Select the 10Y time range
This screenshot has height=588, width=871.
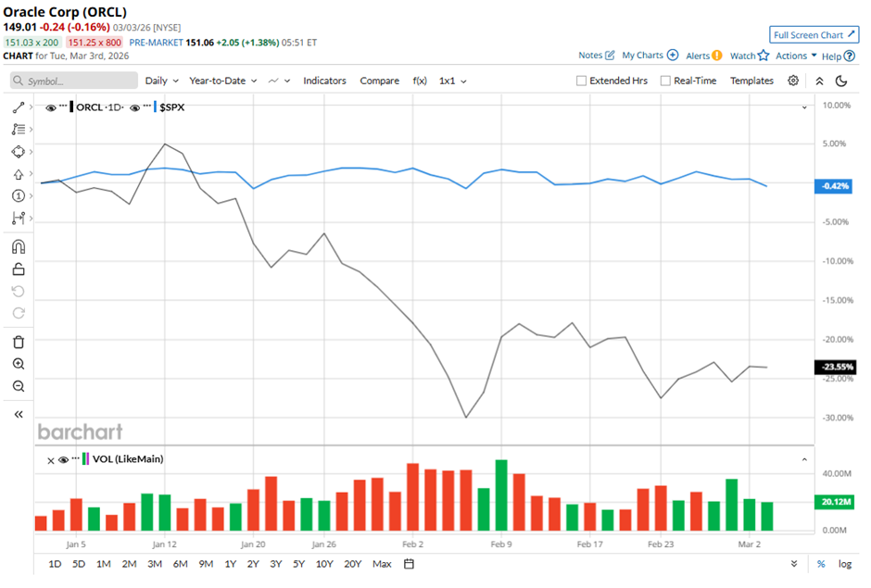324,564
